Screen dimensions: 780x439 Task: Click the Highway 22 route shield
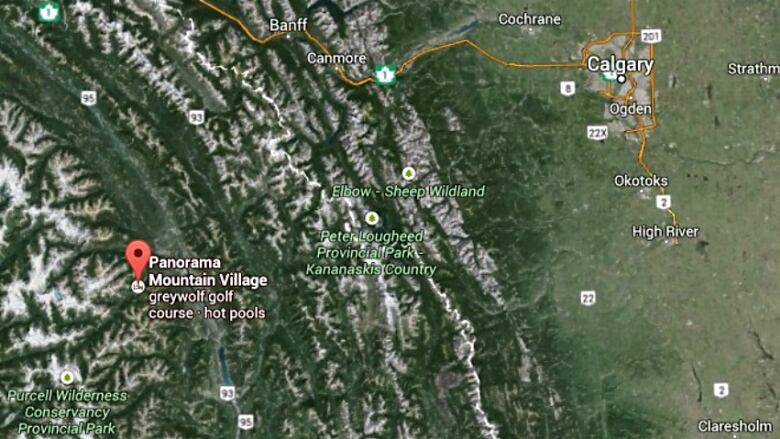(588, 298)
